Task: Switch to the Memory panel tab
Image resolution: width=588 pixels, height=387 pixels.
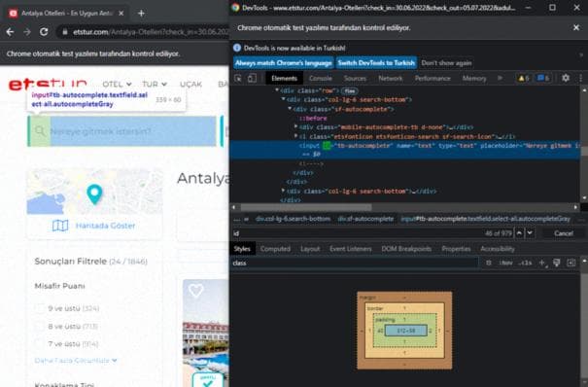Action: tap(474, 78)
